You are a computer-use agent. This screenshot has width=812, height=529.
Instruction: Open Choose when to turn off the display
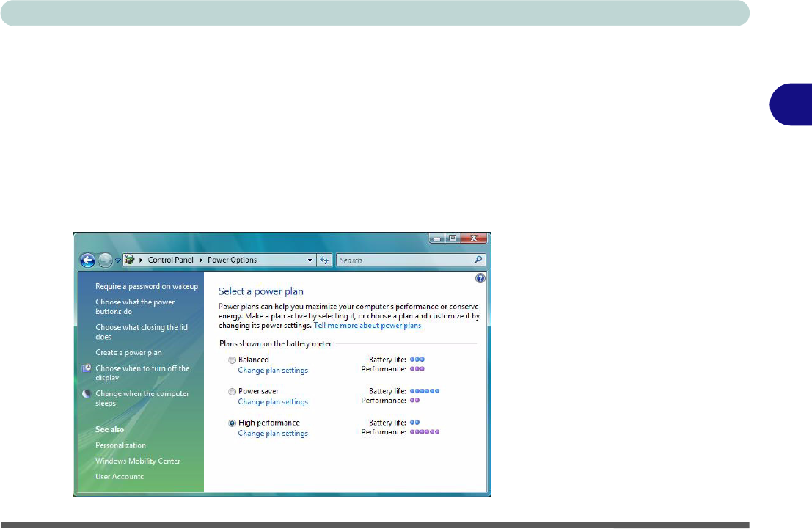click(142, 373)
